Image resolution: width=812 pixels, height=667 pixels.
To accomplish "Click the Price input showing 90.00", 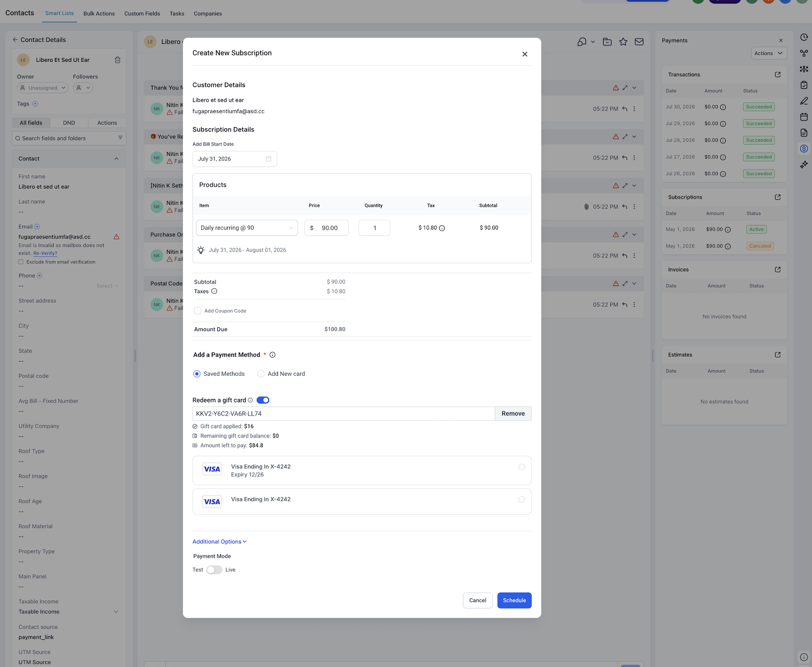I will coord(326,228).
